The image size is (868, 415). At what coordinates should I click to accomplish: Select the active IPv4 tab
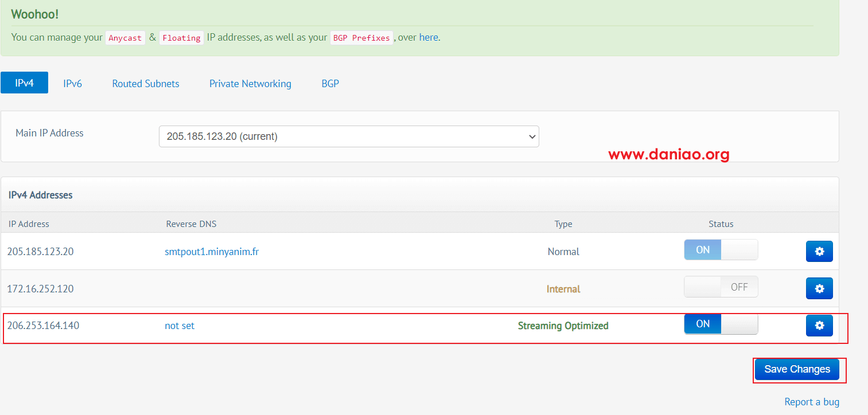pyautogui.click(x=24, y=83)
